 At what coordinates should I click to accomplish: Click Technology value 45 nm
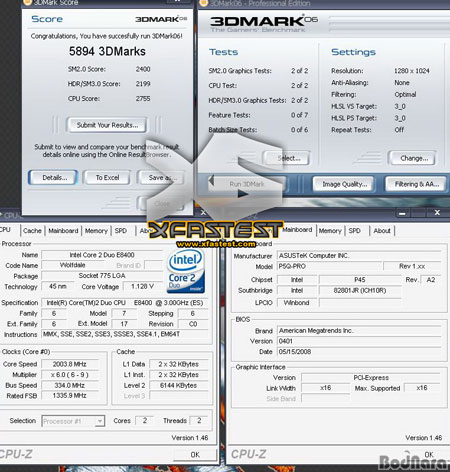click(58, 287)
